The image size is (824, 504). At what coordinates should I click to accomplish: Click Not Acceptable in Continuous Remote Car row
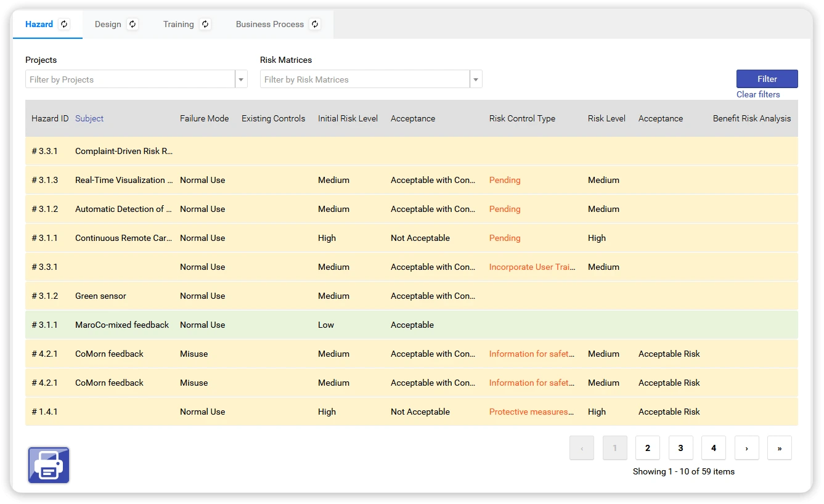pos(420,238)
